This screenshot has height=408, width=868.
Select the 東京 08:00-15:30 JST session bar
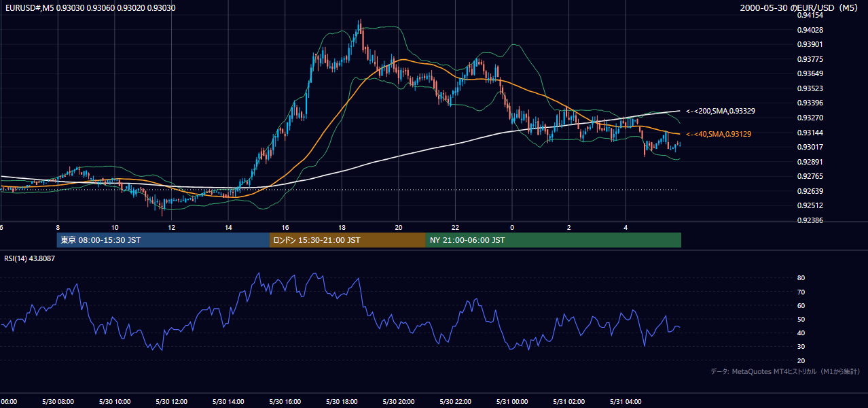163,240
